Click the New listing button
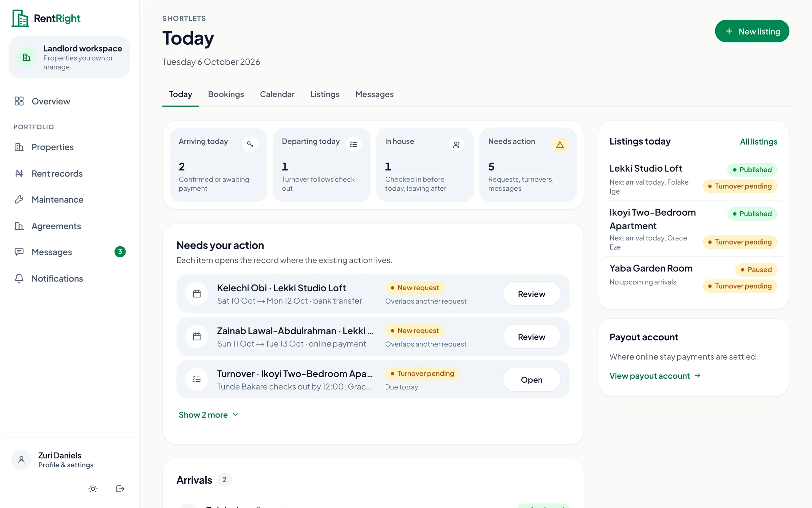 coord(752,31)
